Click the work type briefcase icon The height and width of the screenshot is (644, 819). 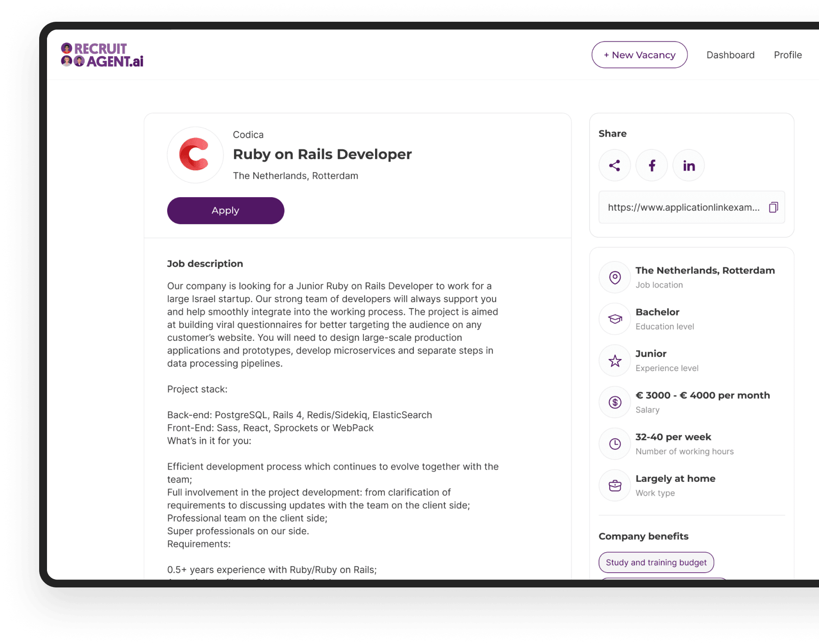click(x=614, y=486)
